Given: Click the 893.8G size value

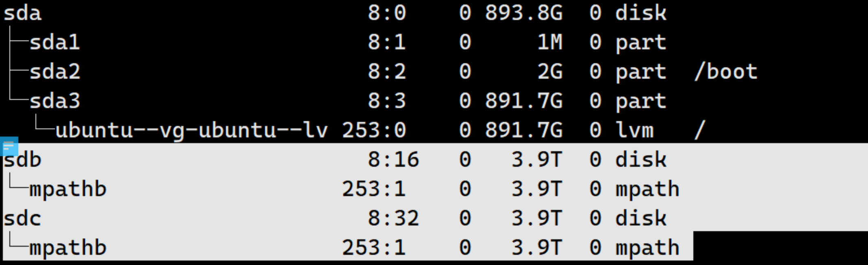Looking at the screenshot, I should (x=524, y=13).
